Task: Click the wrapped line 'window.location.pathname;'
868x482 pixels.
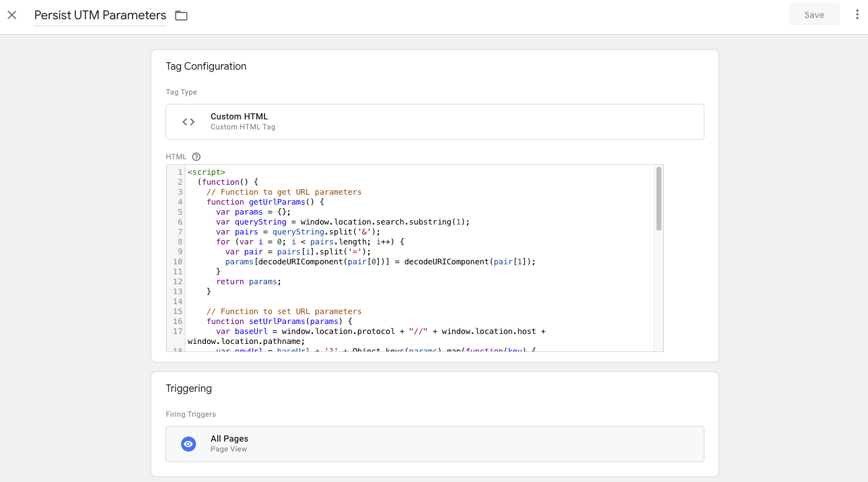Action: click(246, 341)
